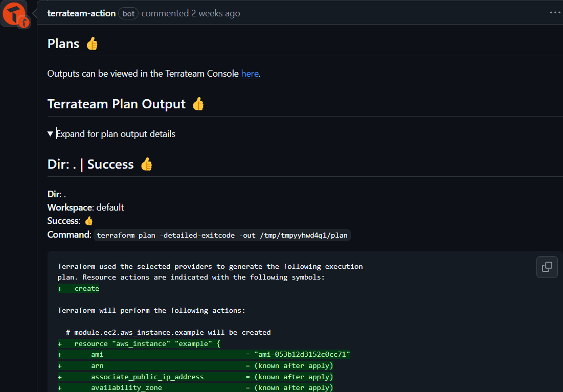
Task: Select the '+ create' symbol line
Action: point(78,289)
